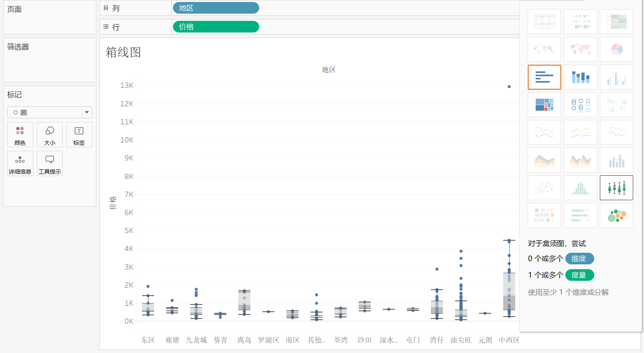Viewport: 644px width, 353px height.
Task: Select the text table chart type
Action: coord(544,22)
